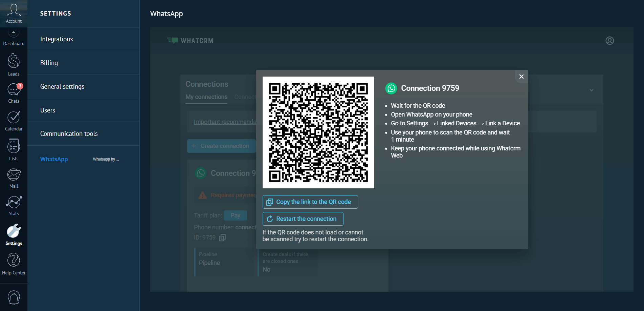Open Communication tools settings
The image size is (644, 311).
(x=69, y=134)
